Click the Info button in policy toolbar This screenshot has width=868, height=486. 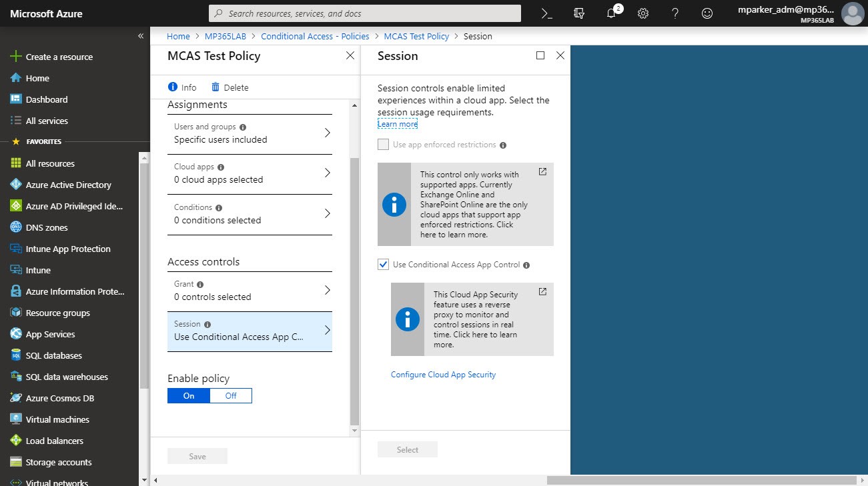coord(182,87)
